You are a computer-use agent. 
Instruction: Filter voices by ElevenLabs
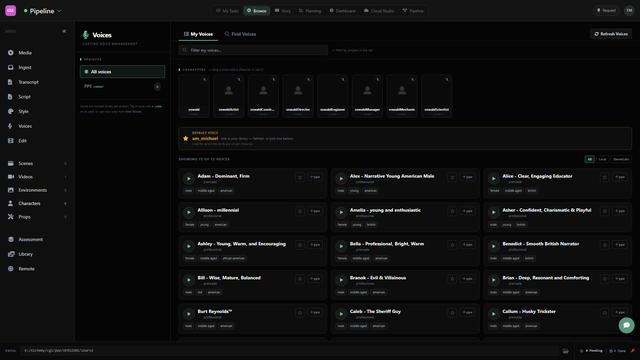(621, 159)
